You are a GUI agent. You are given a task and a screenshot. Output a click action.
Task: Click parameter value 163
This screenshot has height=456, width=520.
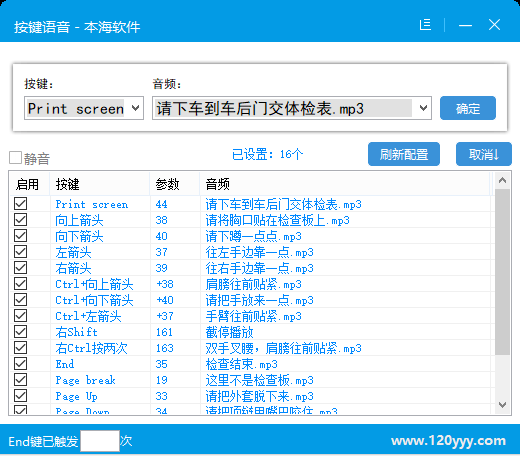164,348
